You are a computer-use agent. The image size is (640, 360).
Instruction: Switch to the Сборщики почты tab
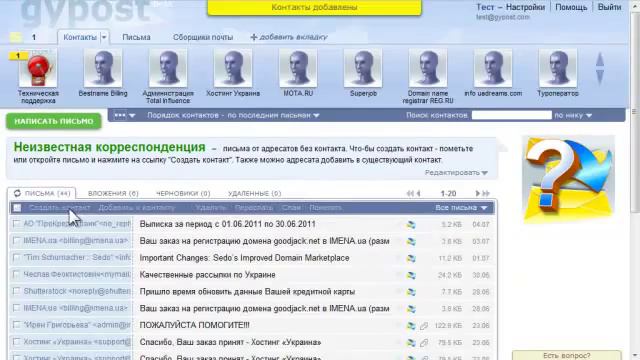[203, 37]
